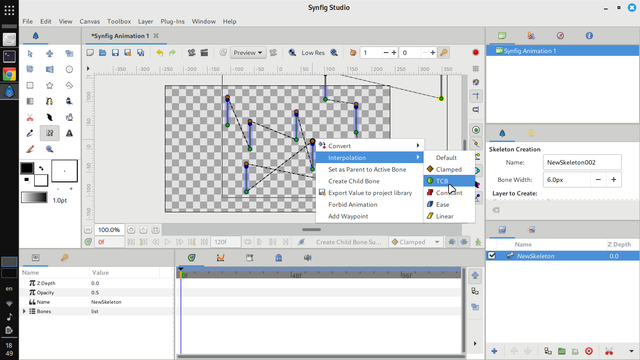Select the Text tool
The image size is (640, 360).
pos(69,133)
